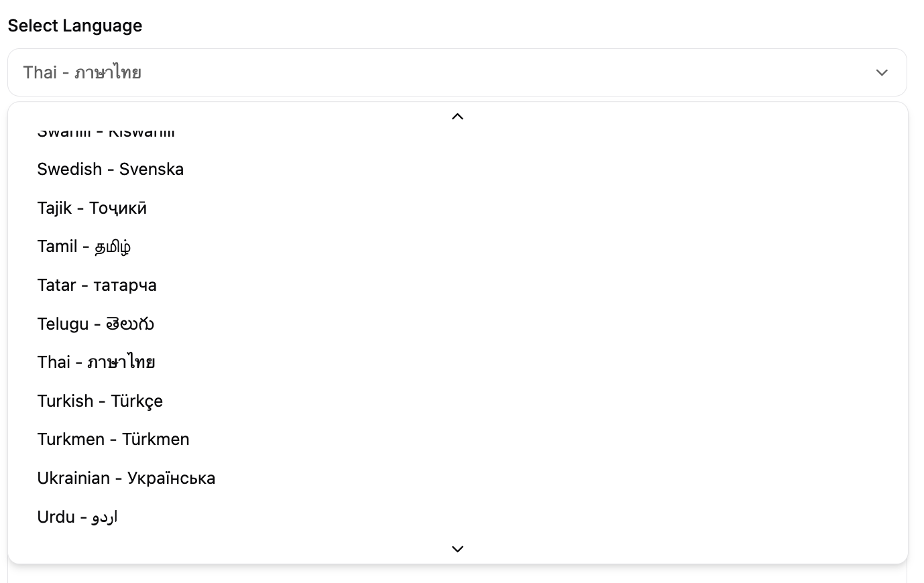Click the word Svenska in the list

[x=152, y=169]
